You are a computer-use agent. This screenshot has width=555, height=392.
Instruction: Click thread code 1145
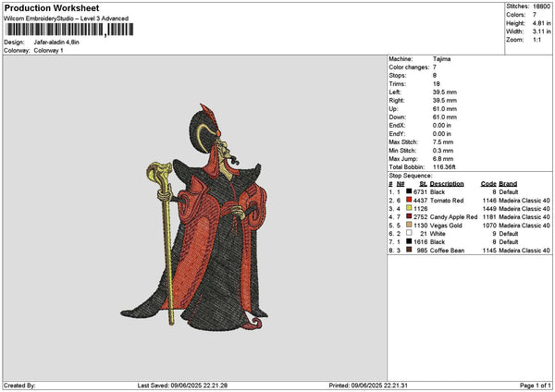(489, 251)
